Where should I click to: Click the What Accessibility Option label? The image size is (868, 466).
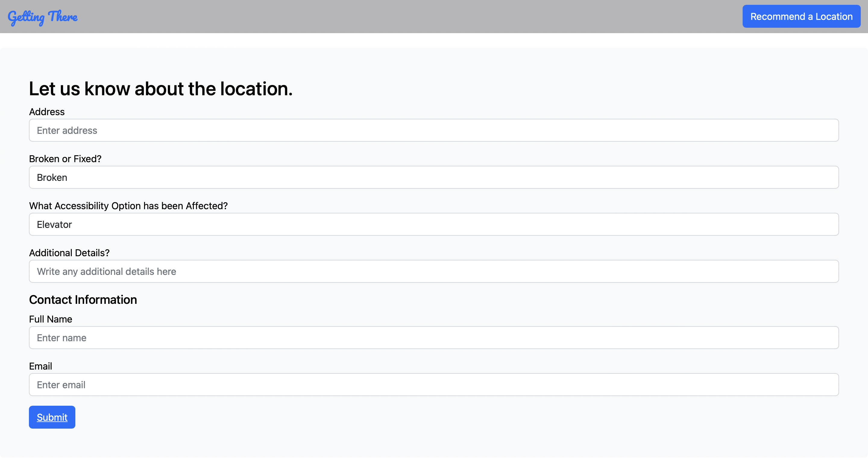point(128,206)
